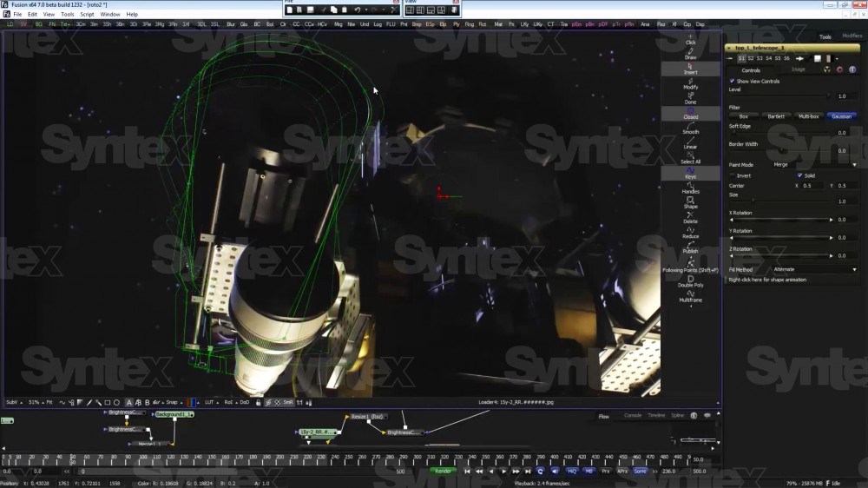Choose the Delete points tool
868x488 pixels.
690,217
